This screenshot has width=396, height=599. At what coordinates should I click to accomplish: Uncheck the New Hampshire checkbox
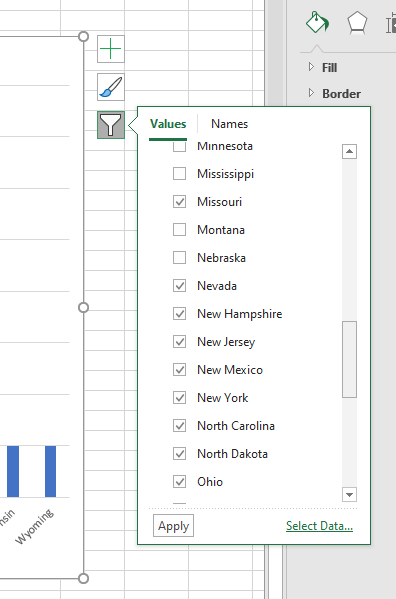pyautogui.click(x=179, y=314)
